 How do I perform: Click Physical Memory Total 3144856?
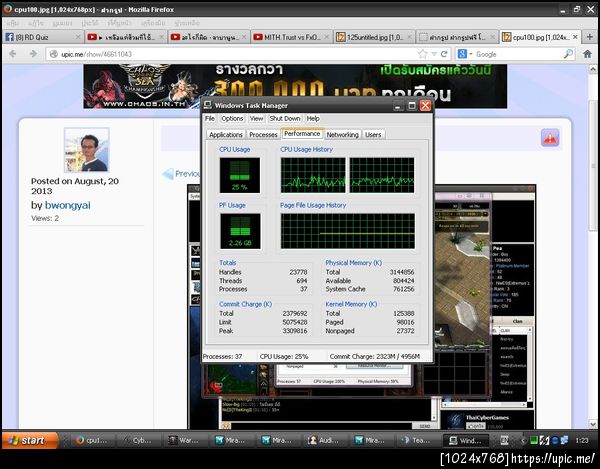pos(402,272)
